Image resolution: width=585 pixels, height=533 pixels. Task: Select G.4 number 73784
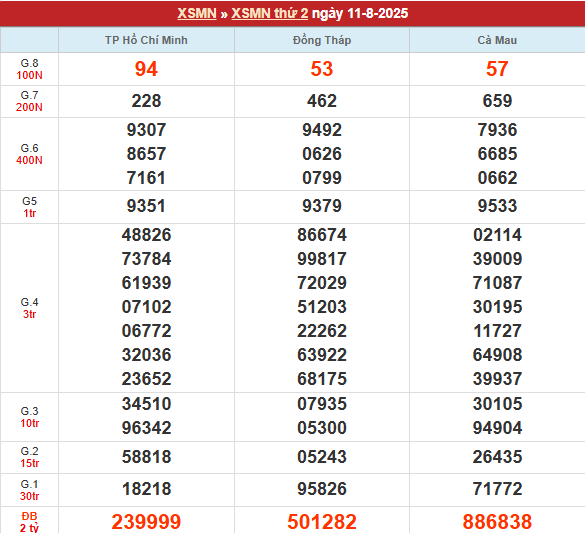pos(146,259)
